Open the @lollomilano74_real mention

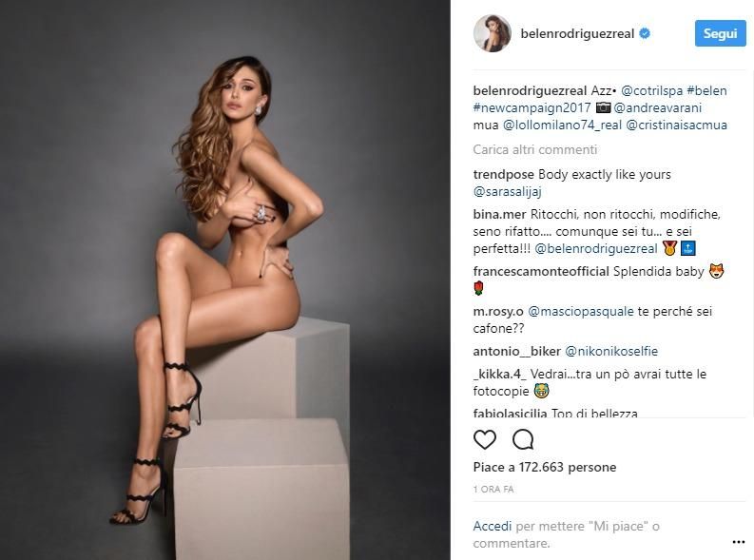tap(562, 125)
